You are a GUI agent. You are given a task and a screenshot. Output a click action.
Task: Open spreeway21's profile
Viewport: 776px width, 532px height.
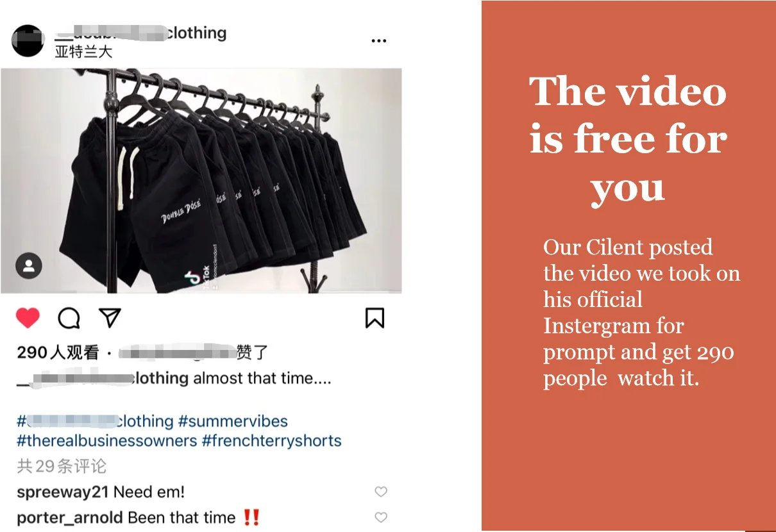(x=63, y=492)
